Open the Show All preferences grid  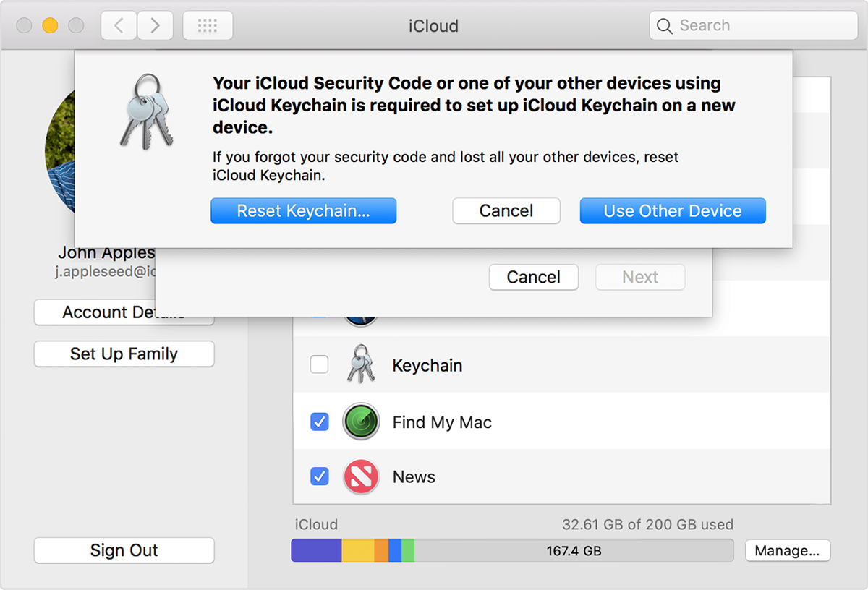pyautogui.click(x=208, y=26)
